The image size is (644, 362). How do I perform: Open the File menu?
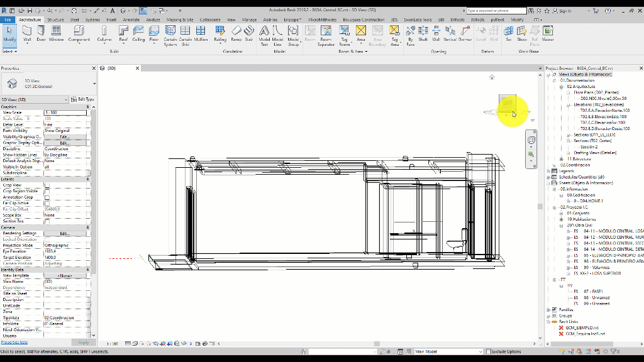pyautogui.click(x=8, y=19)
